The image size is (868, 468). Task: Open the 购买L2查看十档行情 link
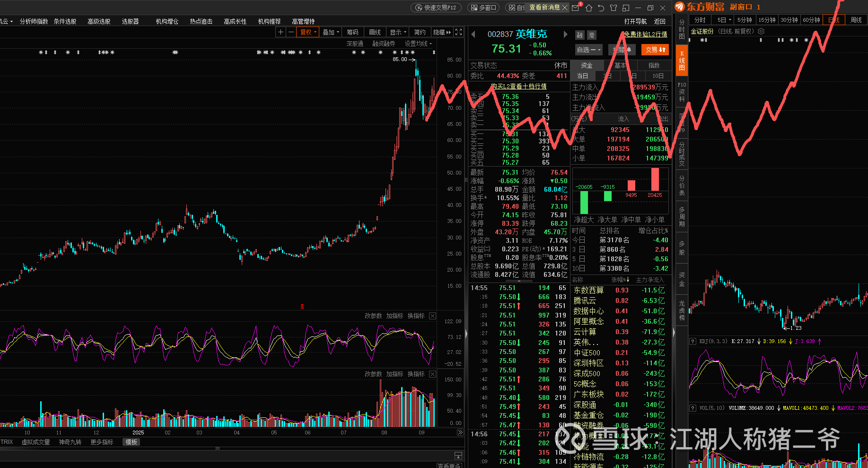coord(518,86)
